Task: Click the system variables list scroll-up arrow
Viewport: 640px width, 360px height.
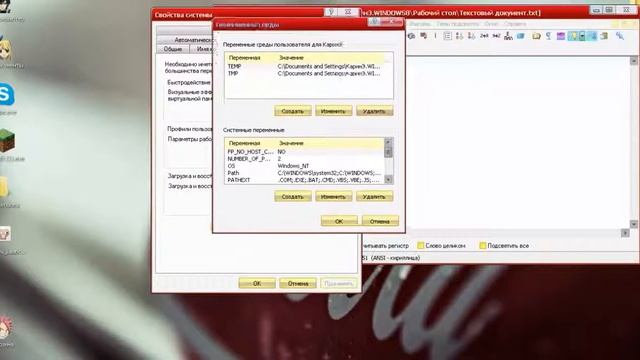Action: [x=388, y=142]
